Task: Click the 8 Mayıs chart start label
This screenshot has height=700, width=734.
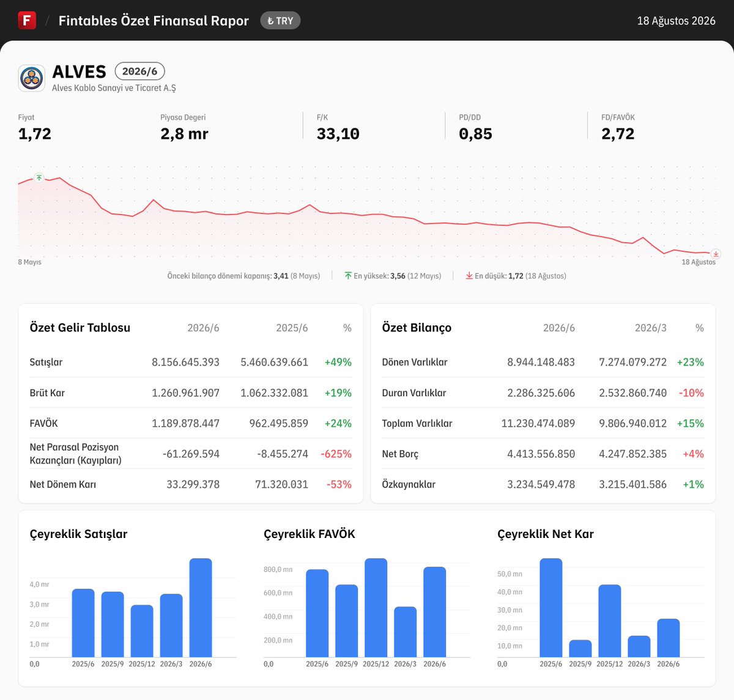Action: pyautogui.click(x=30, y=262)
